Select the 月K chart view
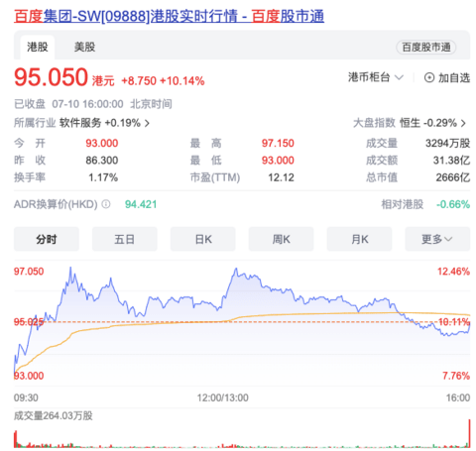The width and height of the screenshot is (476, 451). point(359,239)
